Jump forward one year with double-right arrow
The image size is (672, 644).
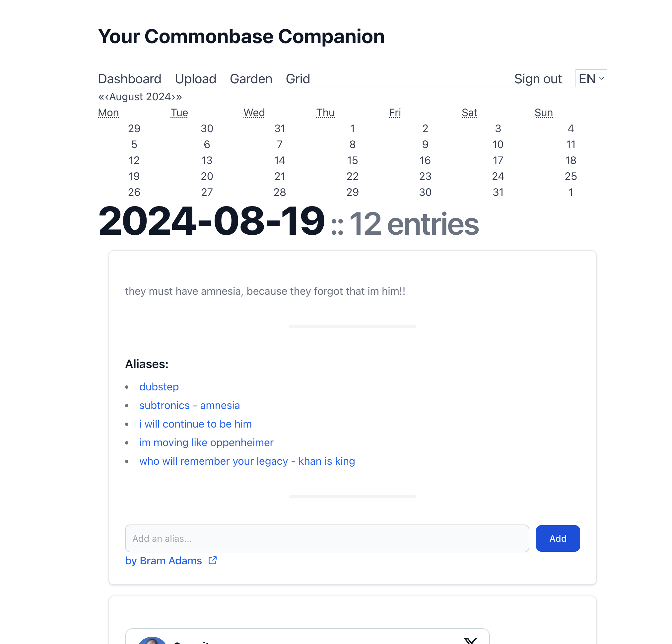point(179,97)
